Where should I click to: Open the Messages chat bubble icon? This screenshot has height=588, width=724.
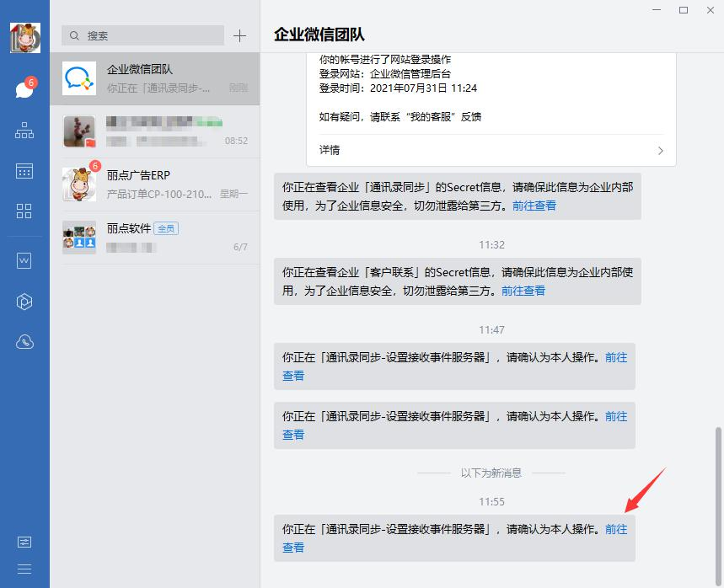click(24, 89)
